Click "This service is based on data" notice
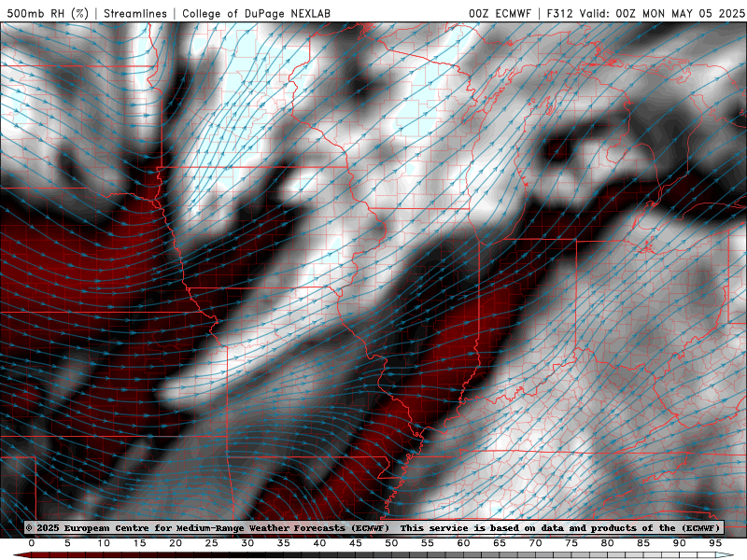The height and width of the screenshot is (560, 747). tap(483, 527)
